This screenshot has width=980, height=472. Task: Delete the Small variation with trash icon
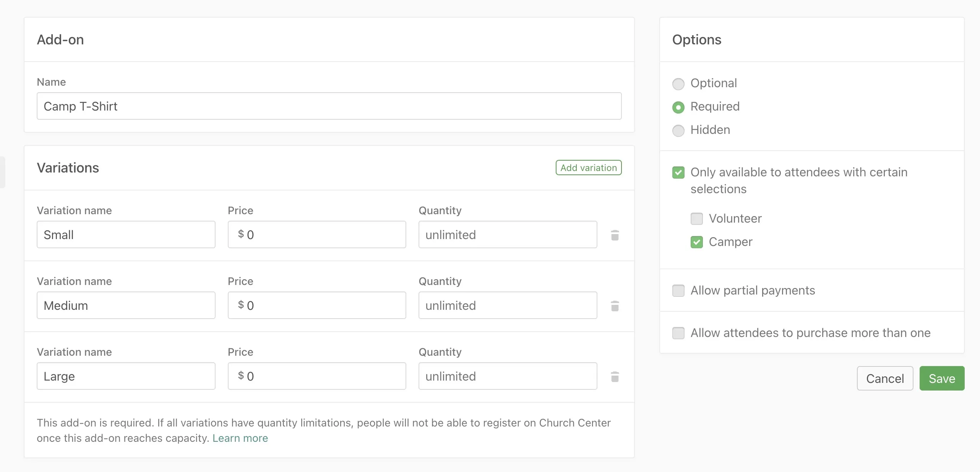point(615,235)
